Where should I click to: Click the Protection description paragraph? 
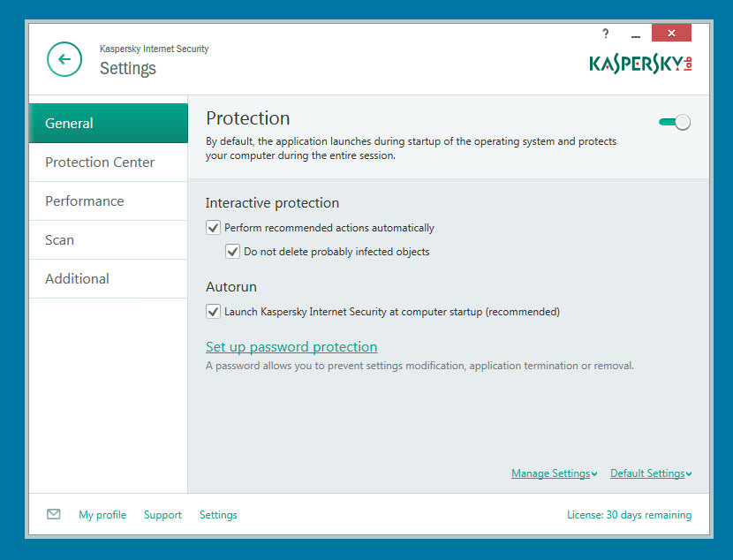tap(411, 148)
